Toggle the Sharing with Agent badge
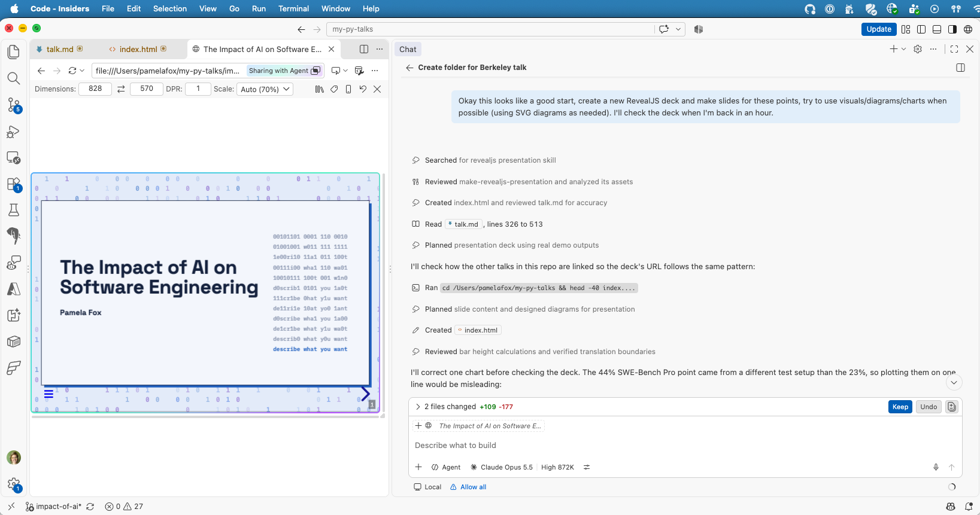Screen dimensions: 980x515 tap(285, 71)
